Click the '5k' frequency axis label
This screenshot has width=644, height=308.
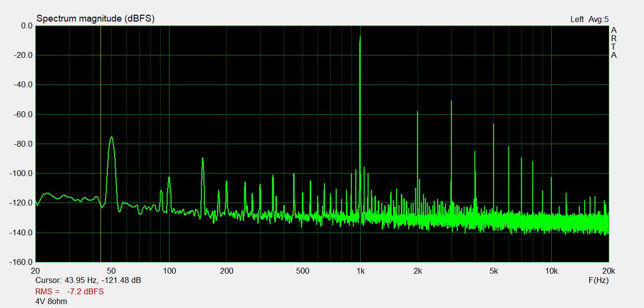pyautogui.click(x=494, y=271)
